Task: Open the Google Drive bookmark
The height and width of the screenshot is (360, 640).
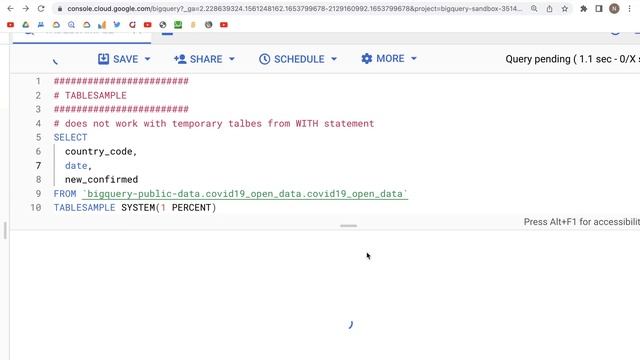Action: 26,25
